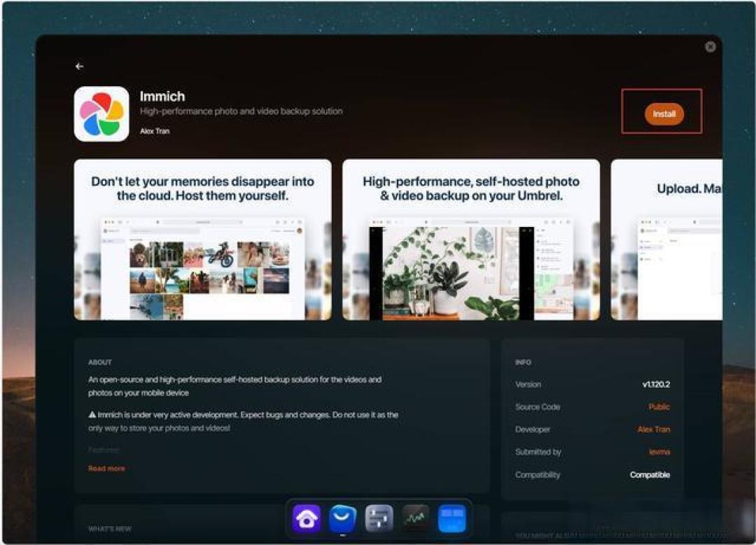Click the Source Code label

(538, 406)
